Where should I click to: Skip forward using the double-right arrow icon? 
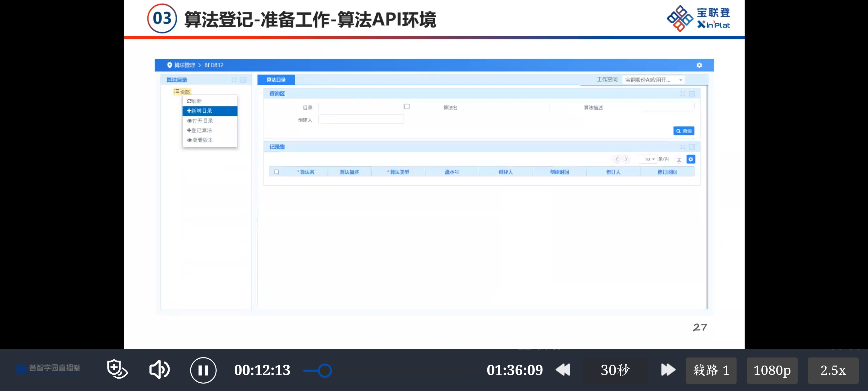pyautogui.click(x=668, y=370)
